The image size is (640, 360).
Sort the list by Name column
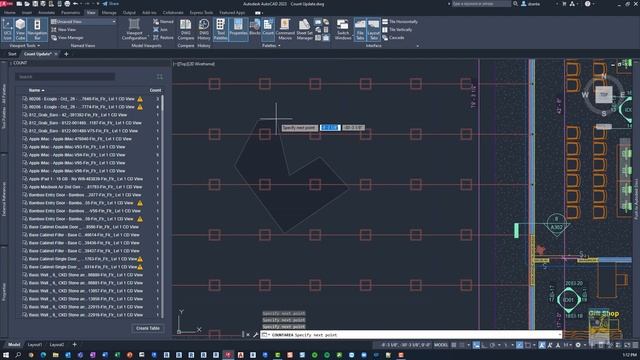(36, 90)
